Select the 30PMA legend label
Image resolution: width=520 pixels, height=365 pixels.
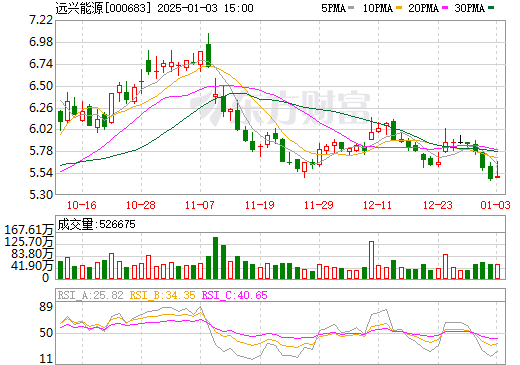(469, 8)
